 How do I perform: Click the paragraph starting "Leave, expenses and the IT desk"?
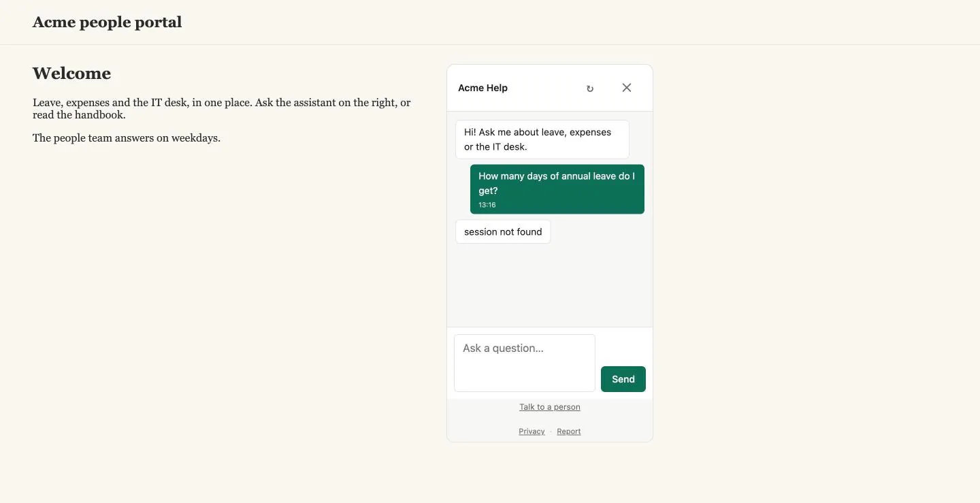[x=222, y=109]
